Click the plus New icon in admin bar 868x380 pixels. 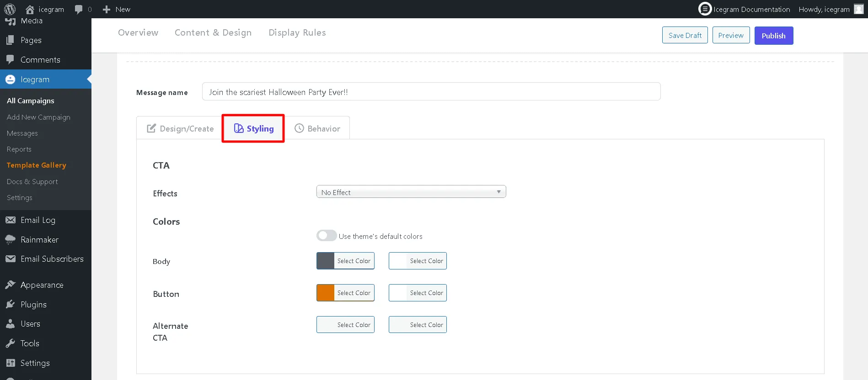tap(107, 9)
